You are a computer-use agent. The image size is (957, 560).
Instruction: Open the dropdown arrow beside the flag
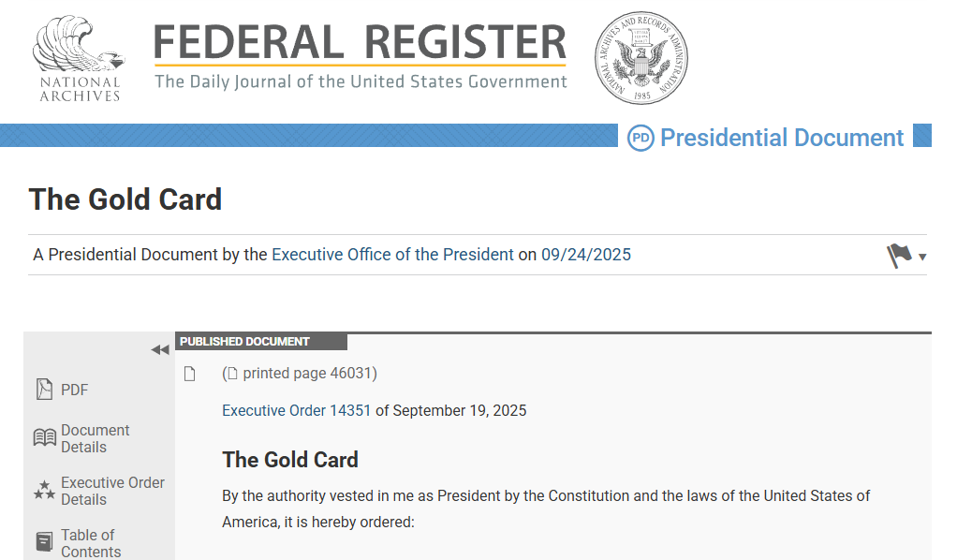[x=922, y=258]
